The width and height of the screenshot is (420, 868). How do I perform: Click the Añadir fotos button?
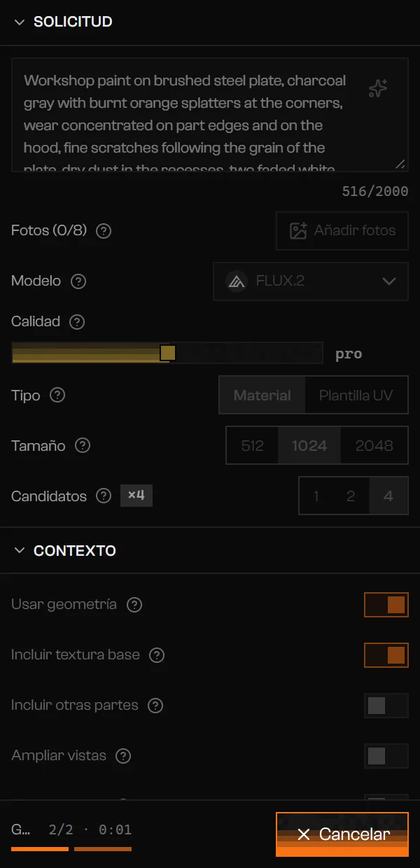(342, 230)
